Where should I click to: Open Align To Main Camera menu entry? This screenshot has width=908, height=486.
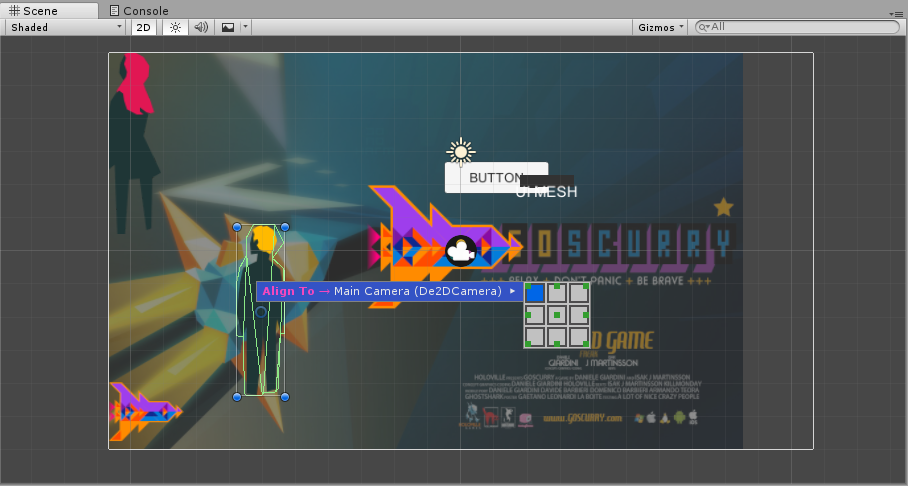390,291
